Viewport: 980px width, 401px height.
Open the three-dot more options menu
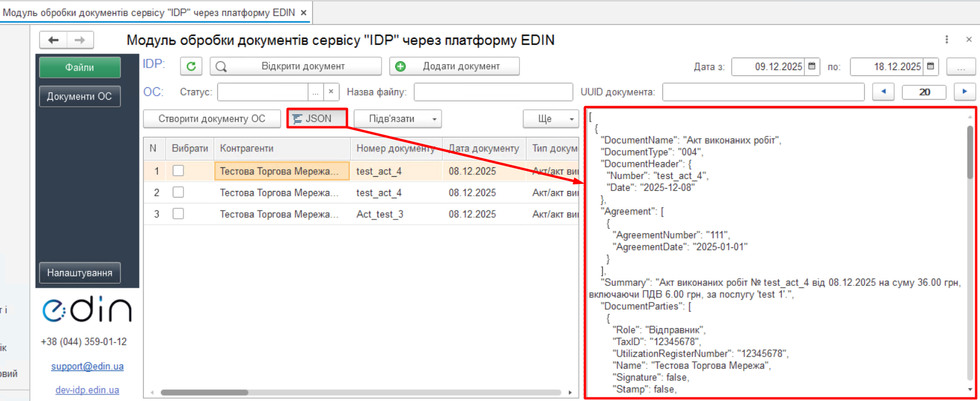tap(947, 40)
